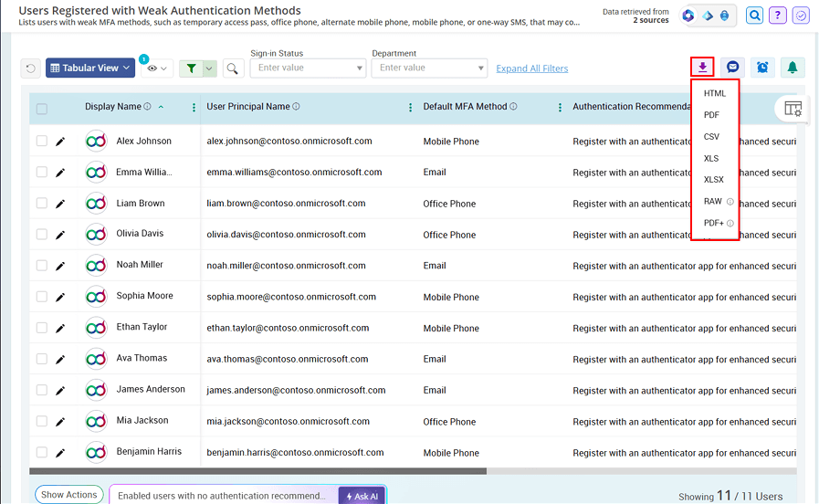
Task: Check the Ethan Taylor row checkbox
Action: click(42, 328)
